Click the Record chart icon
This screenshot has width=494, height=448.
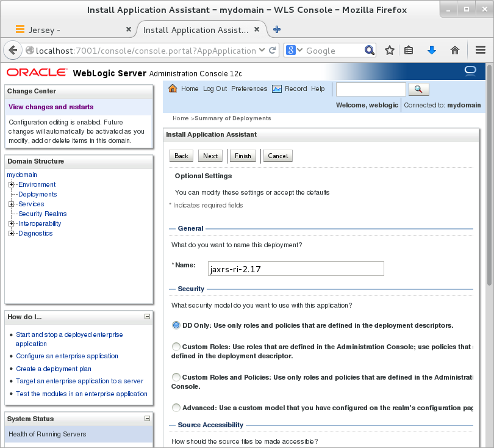click(x=277, y=89)
